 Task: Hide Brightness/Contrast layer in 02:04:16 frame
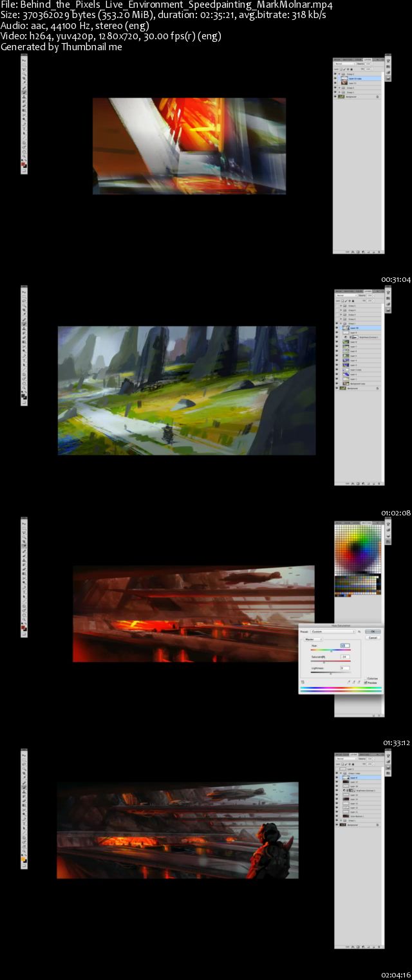pyautogui.click(x=337, y=790)
